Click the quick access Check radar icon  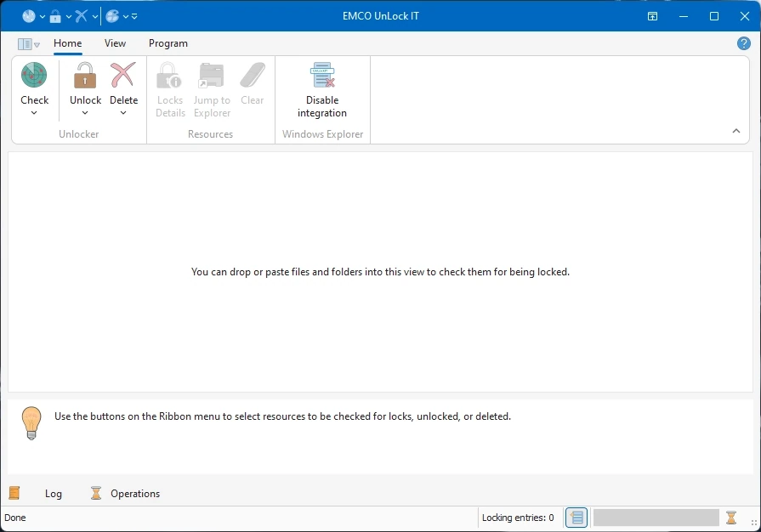[x=29, y=16]
